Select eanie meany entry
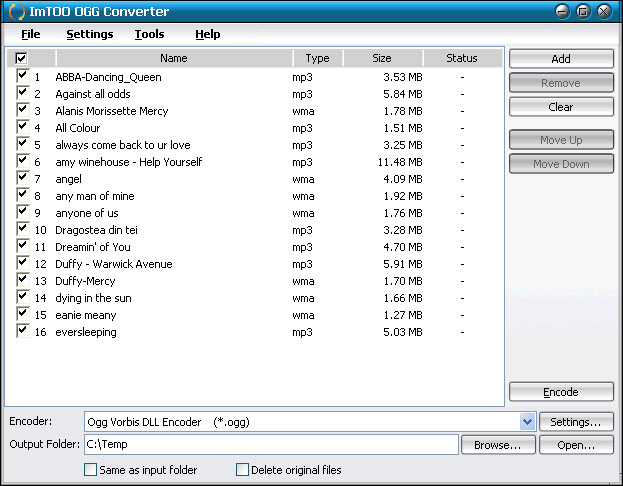 [86, 315]
